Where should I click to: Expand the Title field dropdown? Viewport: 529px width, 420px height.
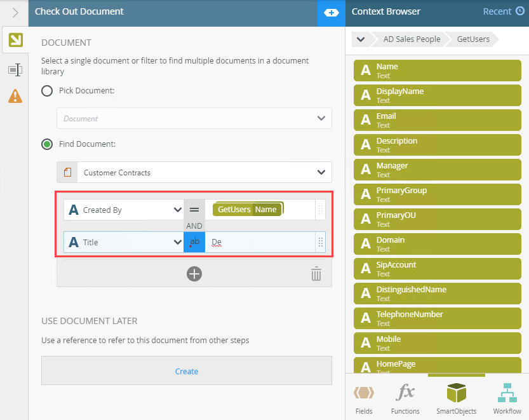(x=177, y=242)
